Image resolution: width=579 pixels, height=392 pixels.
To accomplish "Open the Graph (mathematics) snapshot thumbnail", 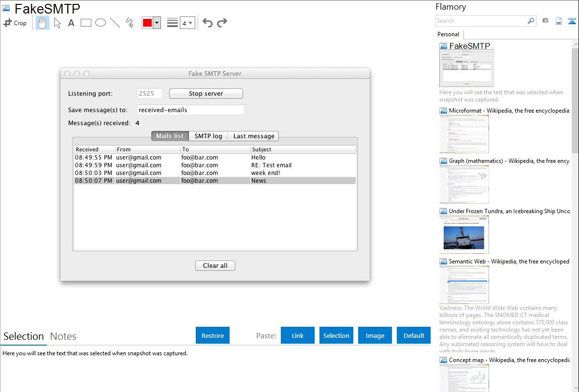I will click(x=464, y=184).
